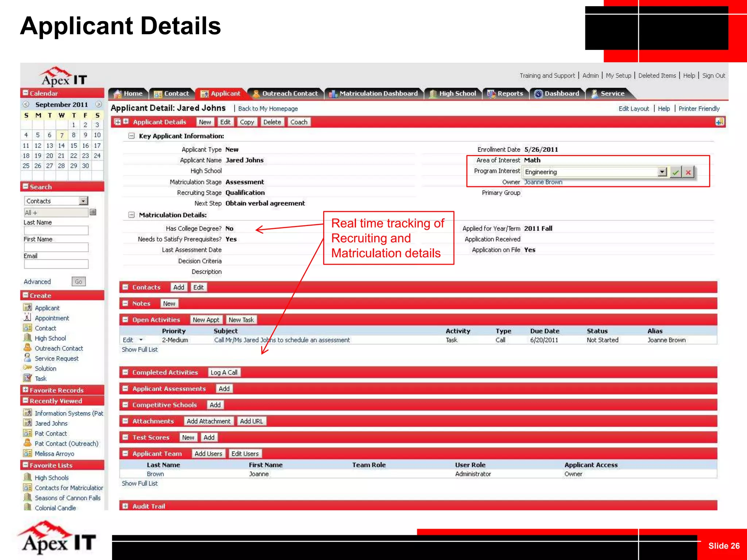Click the Outreach Contact person icon in Create list
This screenshot has height=560, width=747.
coord(27,347)
